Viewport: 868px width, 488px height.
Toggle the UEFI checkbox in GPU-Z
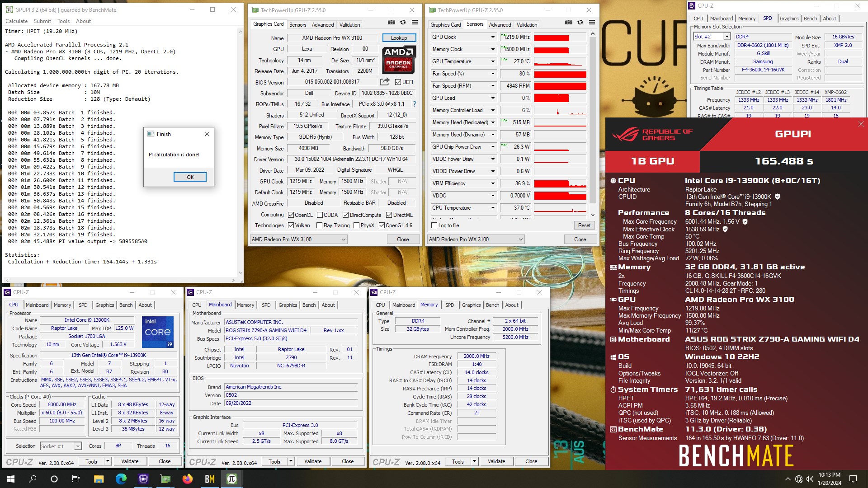(398, 82)
